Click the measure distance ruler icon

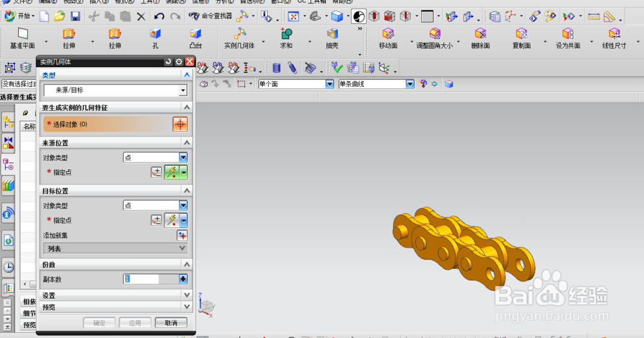click(594, 17)
